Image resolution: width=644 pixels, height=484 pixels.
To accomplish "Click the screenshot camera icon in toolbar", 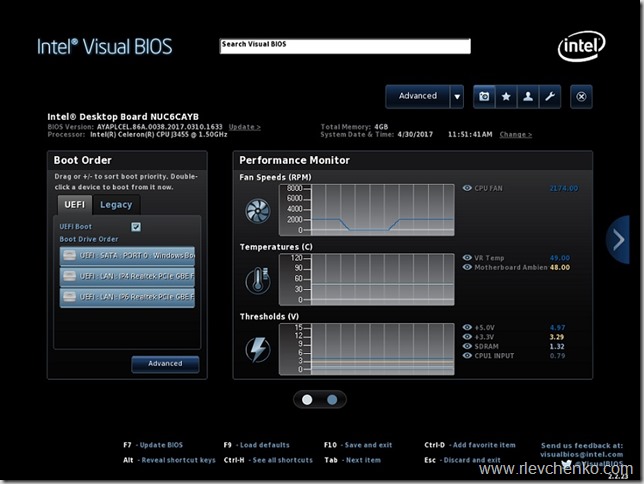I will click(484, 97).
